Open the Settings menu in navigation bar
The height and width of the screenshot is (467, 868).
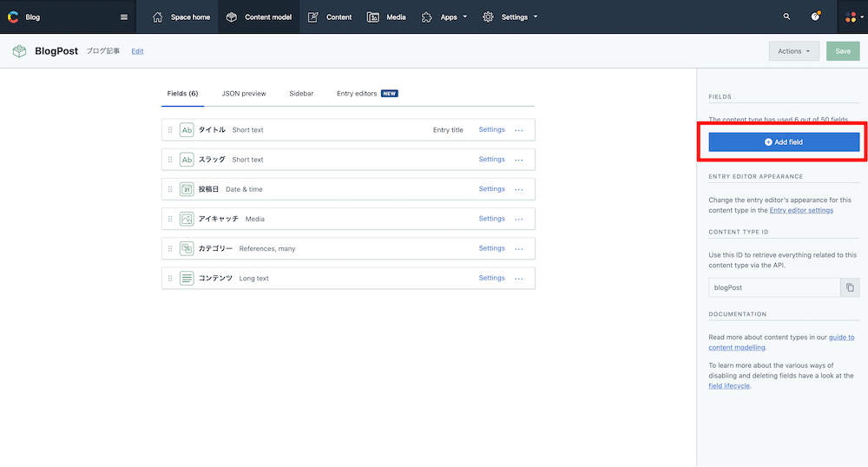click(x=510, y=17)
